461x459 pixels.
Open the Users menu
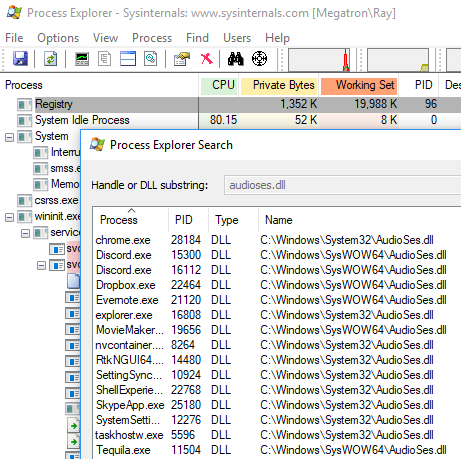237,38
